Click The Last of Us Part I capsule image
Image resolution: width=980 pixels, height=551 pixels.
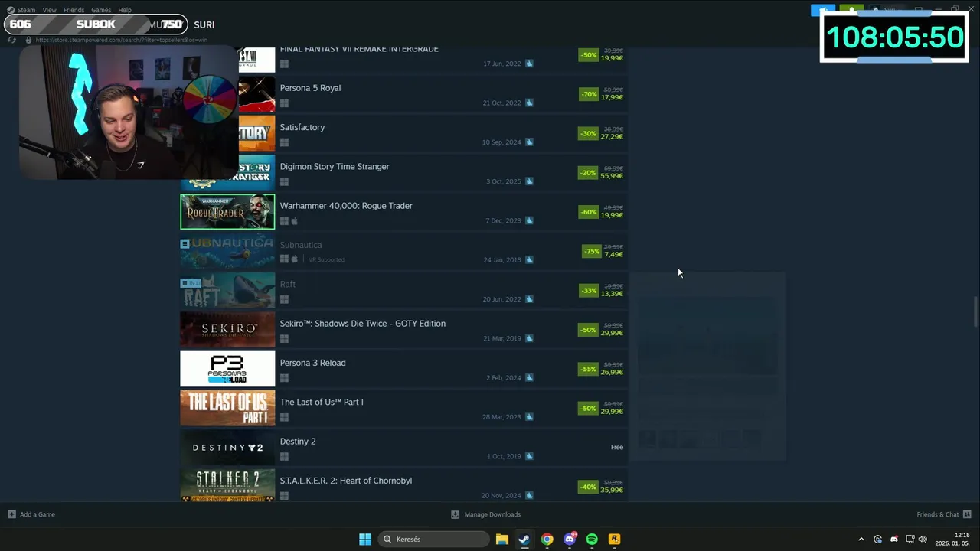tap(227, 408)
